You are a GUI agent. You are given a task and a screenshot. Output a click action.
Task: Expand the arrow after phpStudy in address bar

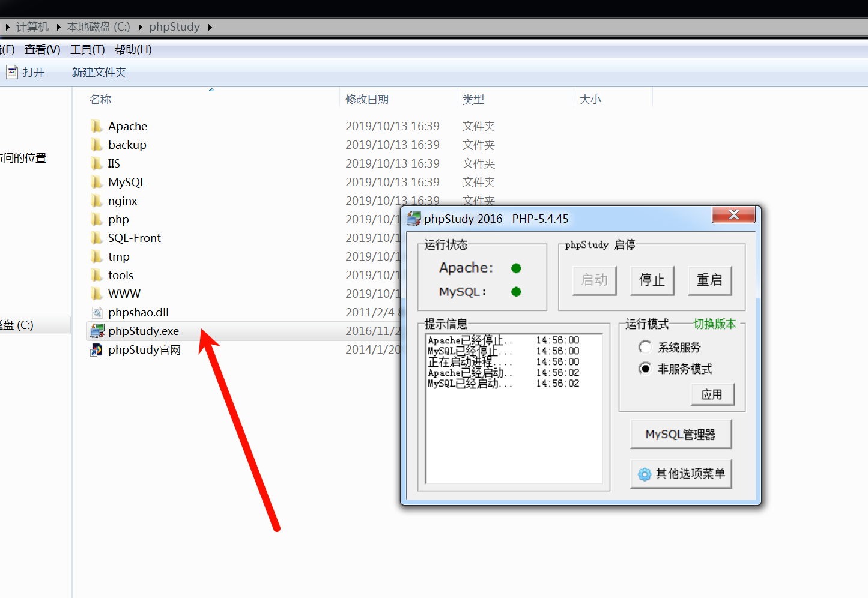point(210,27)
